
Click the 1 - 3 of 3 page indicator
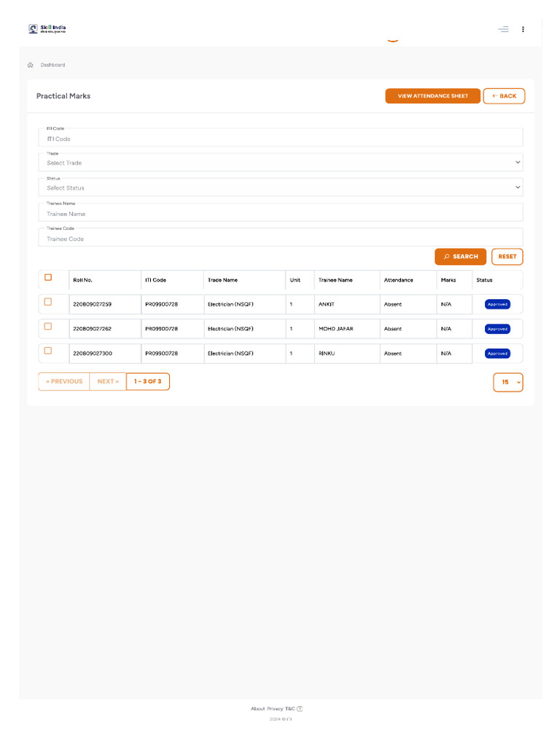(147, 382)
